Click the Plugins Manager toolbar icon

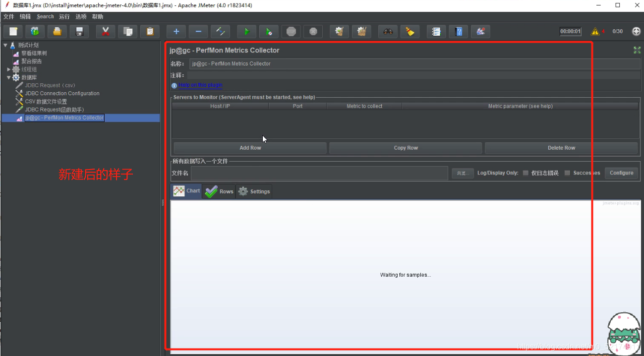coord(480,31)
